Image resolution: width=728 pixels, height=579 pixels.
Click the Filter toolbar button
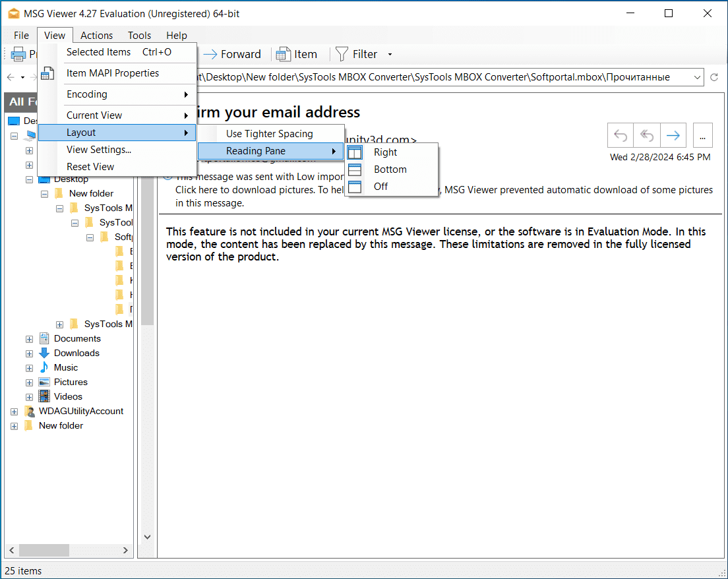[356, 54]
